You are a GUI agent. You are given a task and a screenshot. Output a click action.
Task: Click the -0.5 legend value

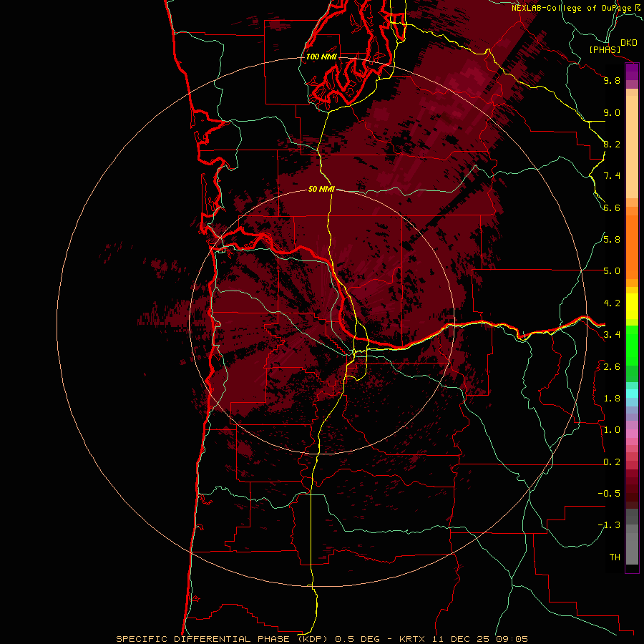[609, 494]
